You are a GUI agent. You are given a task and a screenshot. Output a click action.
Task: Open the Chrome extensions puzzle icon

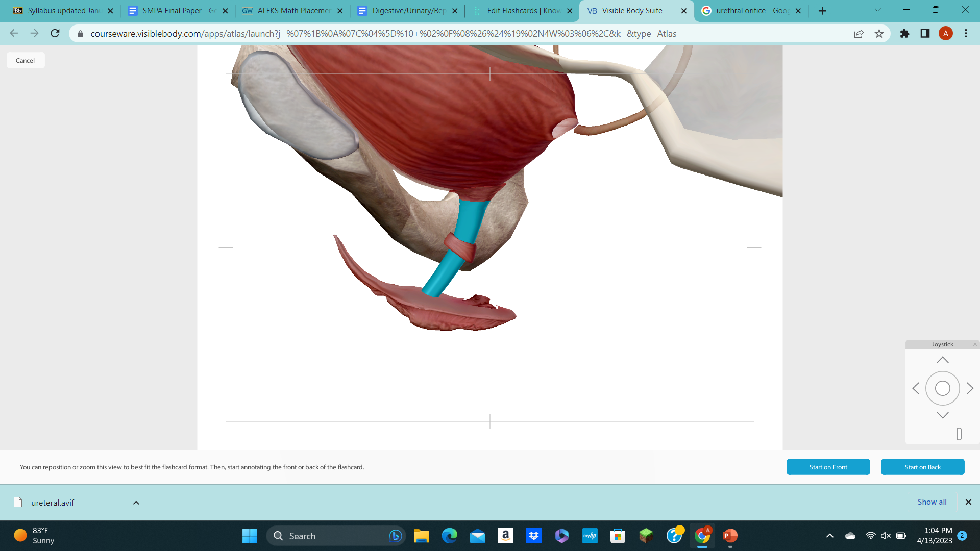(904, 34)
